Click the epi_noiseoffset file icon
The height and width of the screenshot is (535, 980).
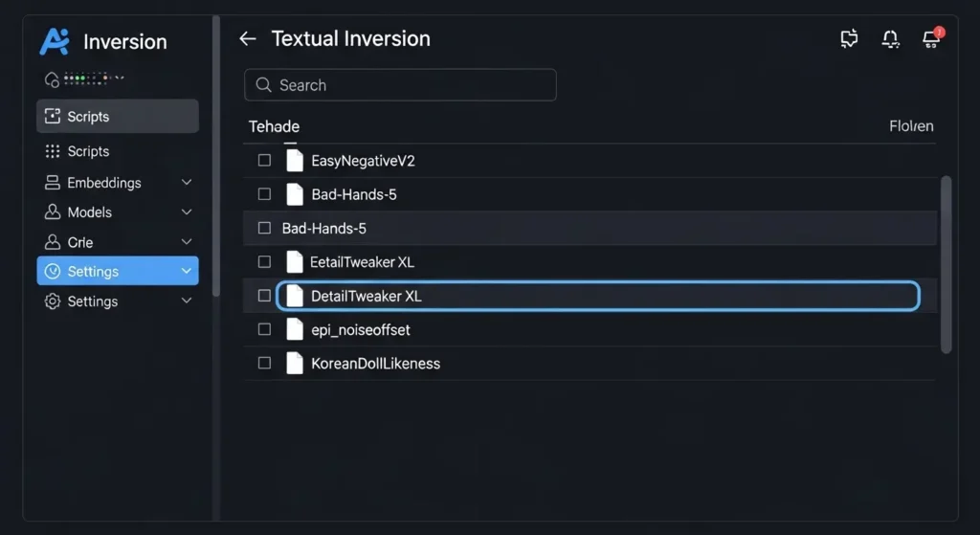click(295, 330)
